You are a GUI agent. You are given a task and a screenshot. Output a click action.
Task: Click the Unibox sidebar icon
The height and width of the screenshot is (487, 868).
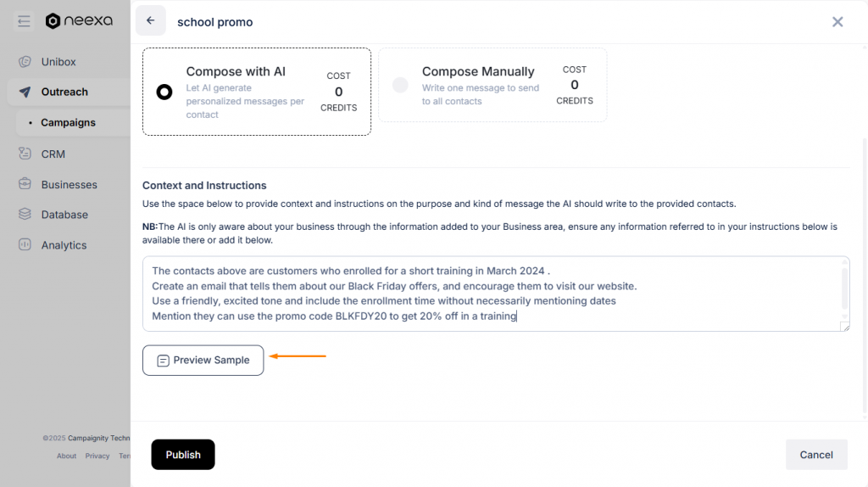(x=25, y=62)
